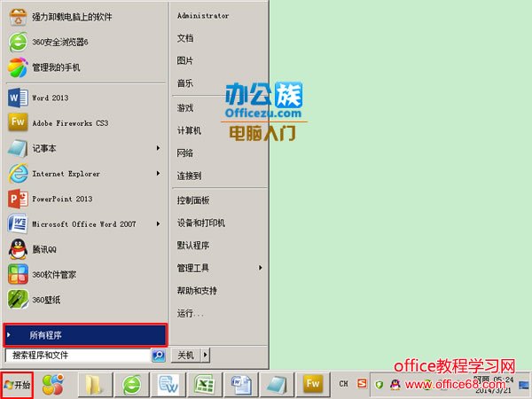Viewport: 532px width, 399px height.
Task: Open the software uninstaller icon
Action: click(18, 17)
